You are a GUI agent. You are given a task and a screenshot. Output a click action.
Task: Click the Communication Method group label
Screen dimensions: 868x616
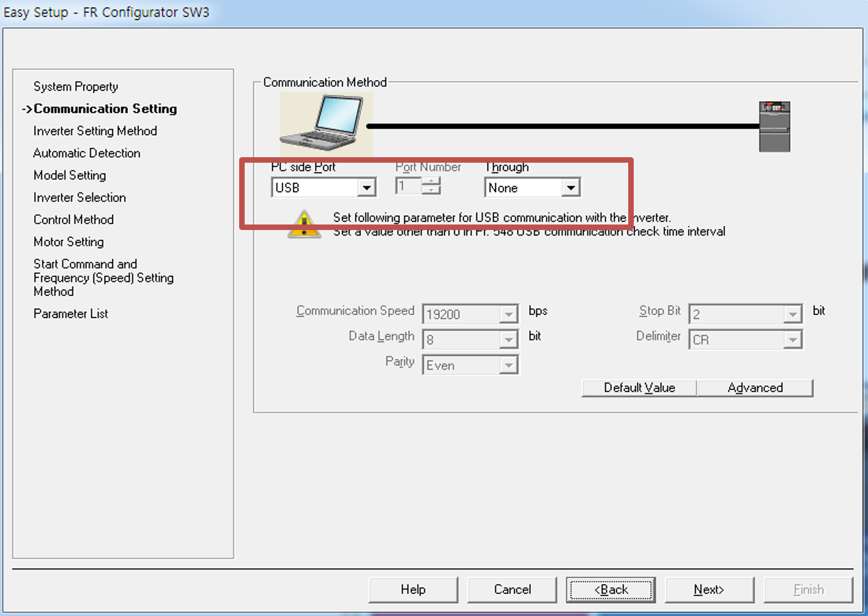[x=325, y=82]
